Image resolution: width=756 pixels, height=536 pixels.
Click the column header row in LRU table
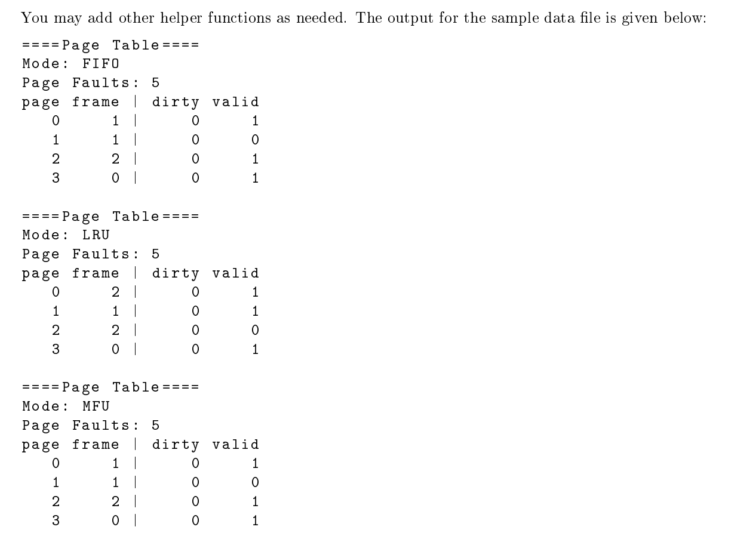[141, 273]
